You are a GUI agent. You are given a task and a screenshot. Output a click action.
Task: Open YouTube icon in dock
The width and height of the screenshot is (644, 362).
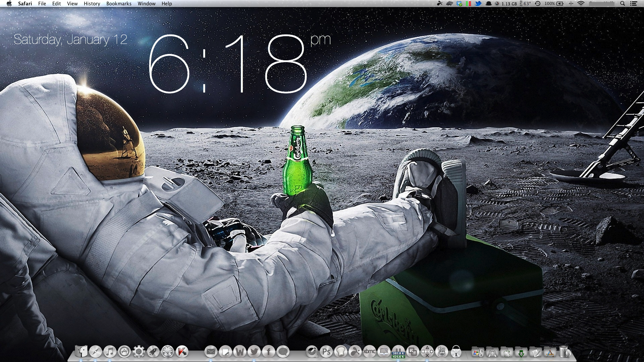(x=442, y=352)
